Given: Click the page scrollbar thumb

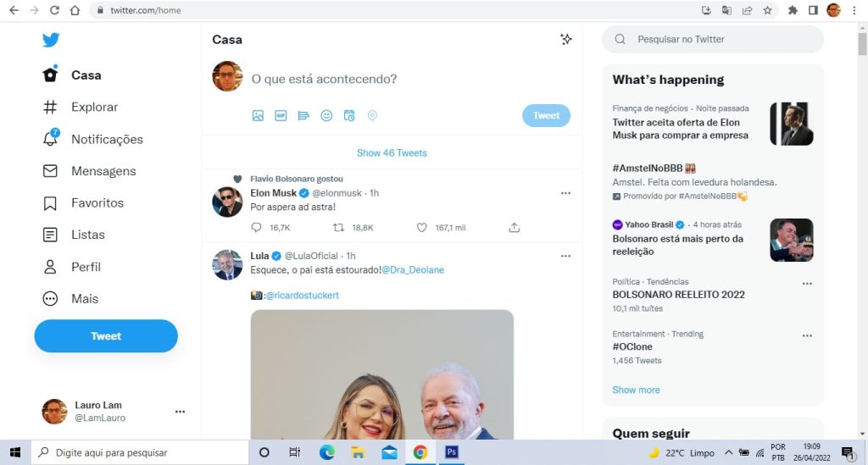Looking at the screenshot, I should click(x=862, y=44).
